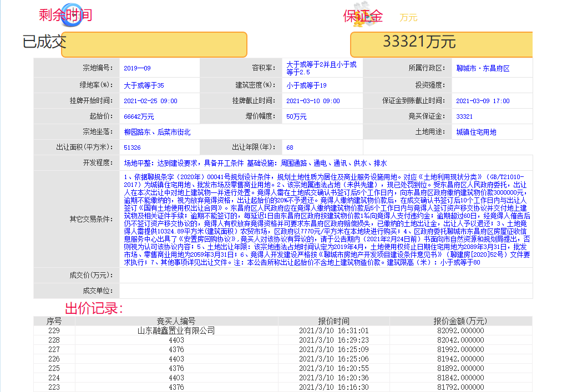Click the 序号 column header
Viewport: 562px width, 392px height.
coord(54,321)
